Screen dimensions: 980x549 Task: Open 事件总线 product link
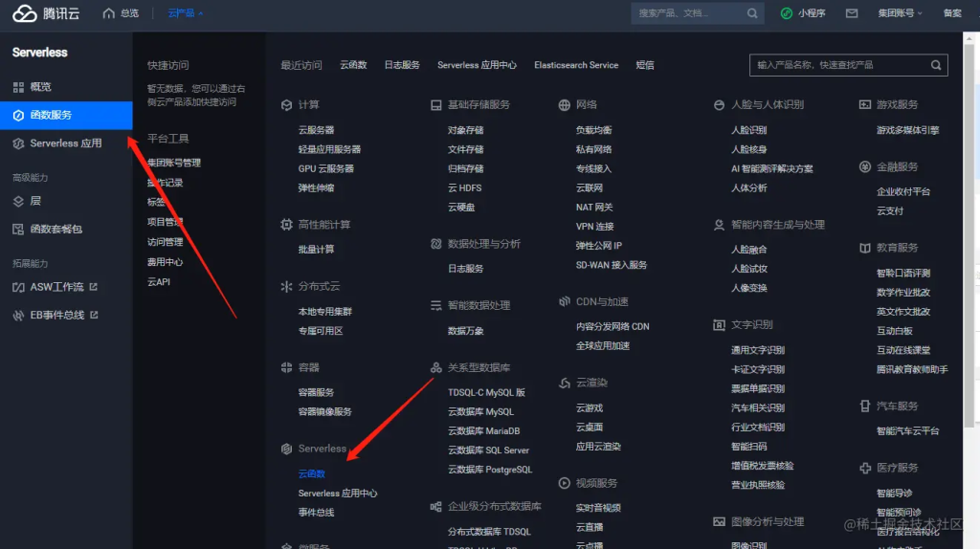tap(316, 512)
